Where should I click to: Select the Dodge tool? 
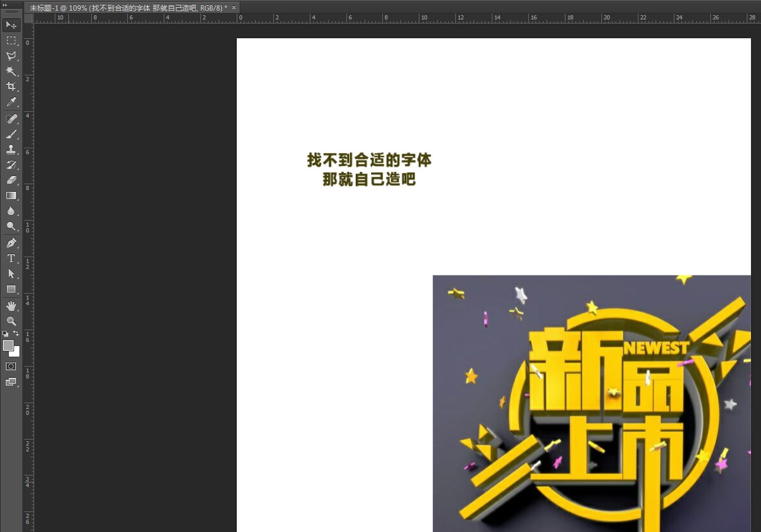tap(11, 226)
